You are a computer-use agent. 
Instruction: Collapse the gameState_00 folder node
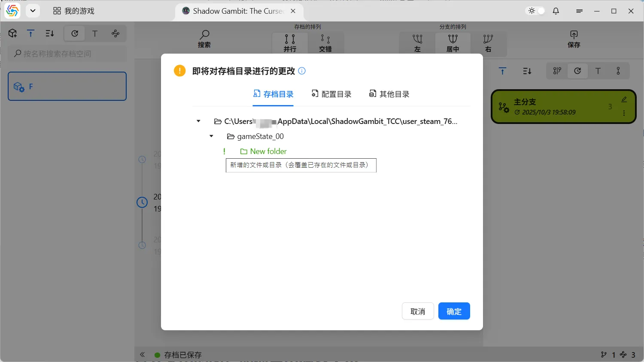211,136
